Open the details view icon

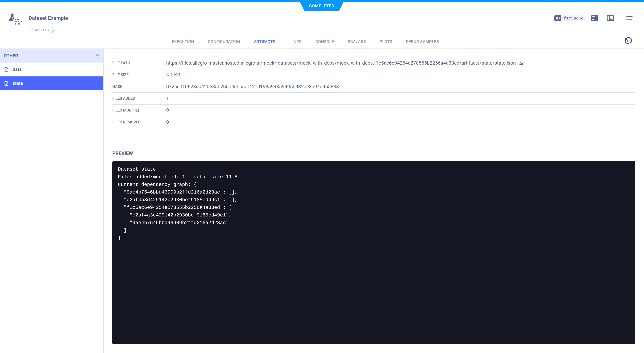pyautogui.click(x=595, y=18)
